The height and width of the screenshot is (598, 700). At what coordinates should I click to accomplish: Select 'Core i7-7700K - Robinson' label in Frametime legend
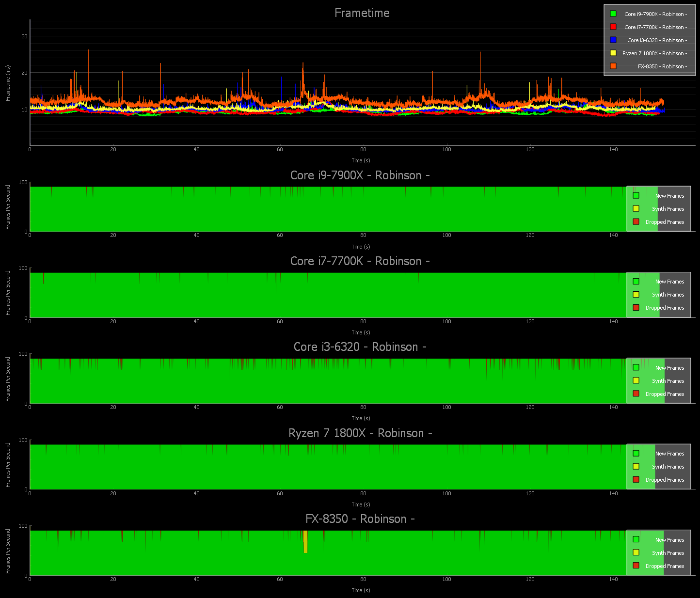coord(655,27)
